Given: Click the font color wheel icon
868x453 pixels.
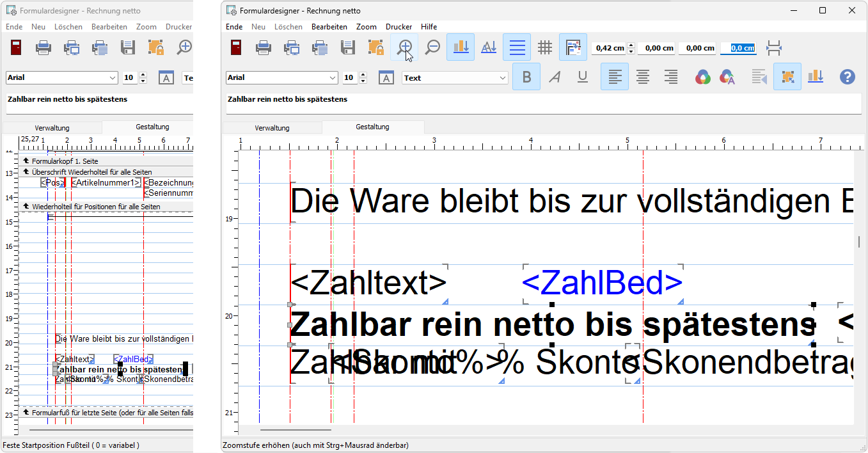Looking at the screenshot, I should click(702, 77).
